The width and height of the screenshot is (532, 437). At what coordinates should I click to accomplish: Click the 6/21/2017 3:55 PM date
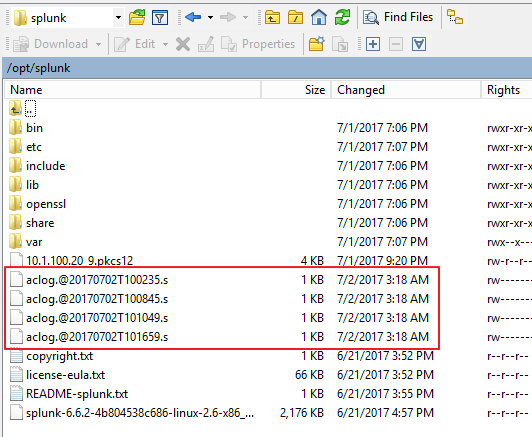point(385,394)
